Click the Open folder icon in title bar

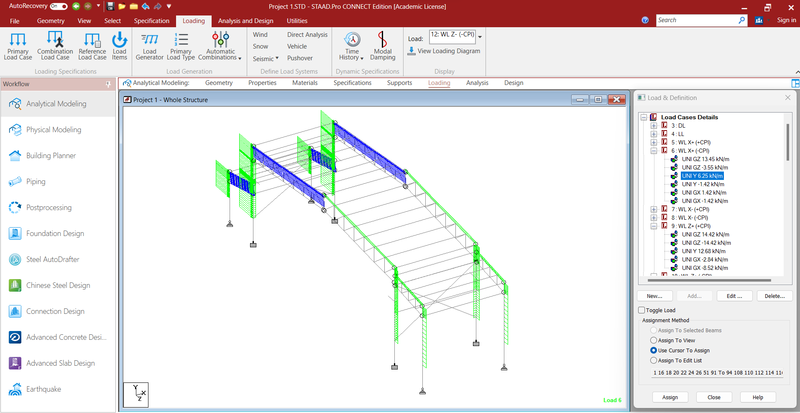(x=121, y=7)
